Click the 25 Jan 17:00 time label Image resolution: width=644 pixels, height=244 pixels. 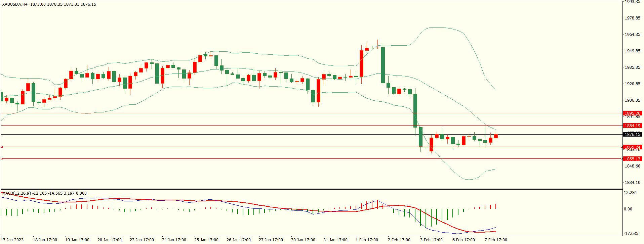[206, 240]
